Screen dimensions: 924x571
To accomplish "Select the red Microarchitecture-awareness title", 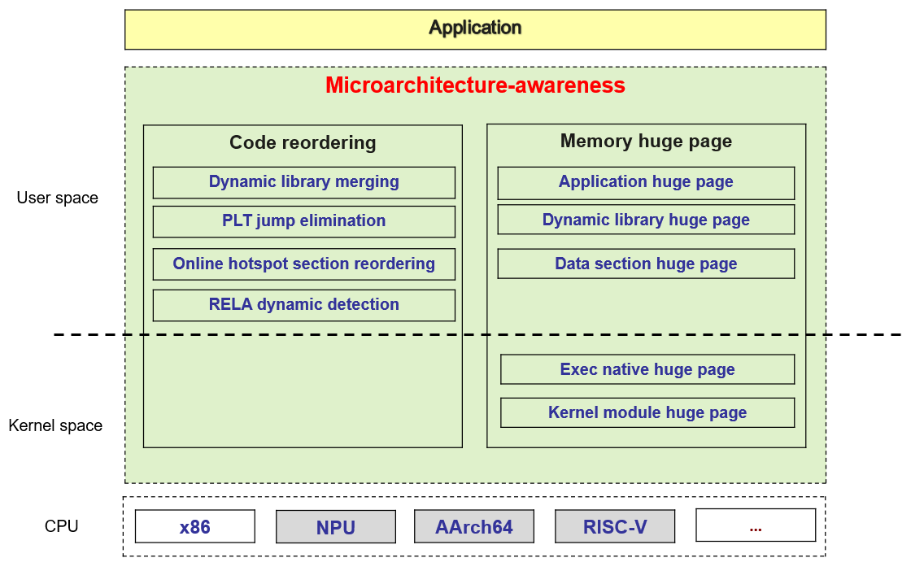I will click(x=475, y=85).
